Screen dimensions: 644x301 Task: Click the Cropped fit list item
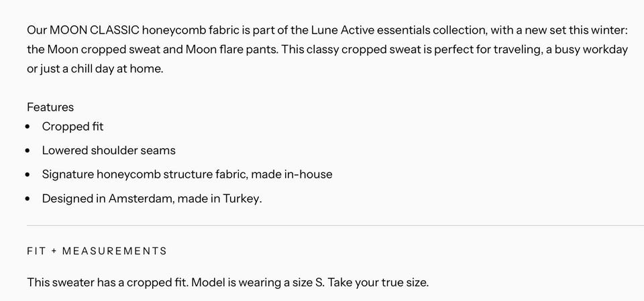[72, 127]
